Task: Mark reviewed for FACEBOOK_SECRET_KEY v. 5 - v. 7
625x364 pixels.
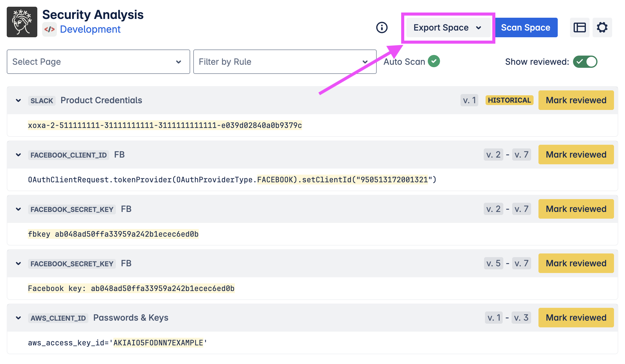Action: pyautogui.click(x=576, y=263)
